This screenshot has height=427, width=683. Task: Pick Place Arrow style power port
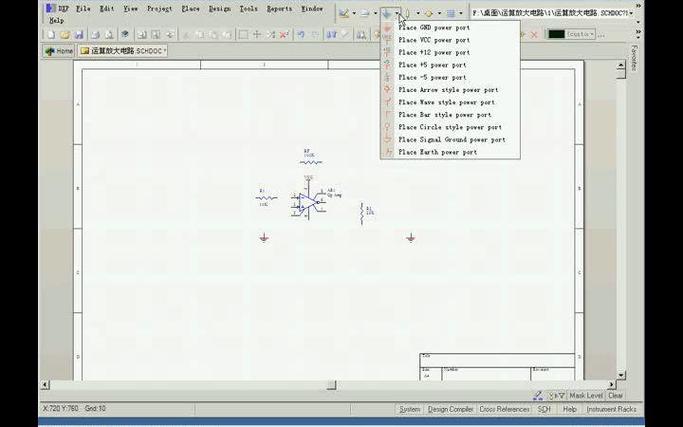pyautogui.click(x=450, y=90)
